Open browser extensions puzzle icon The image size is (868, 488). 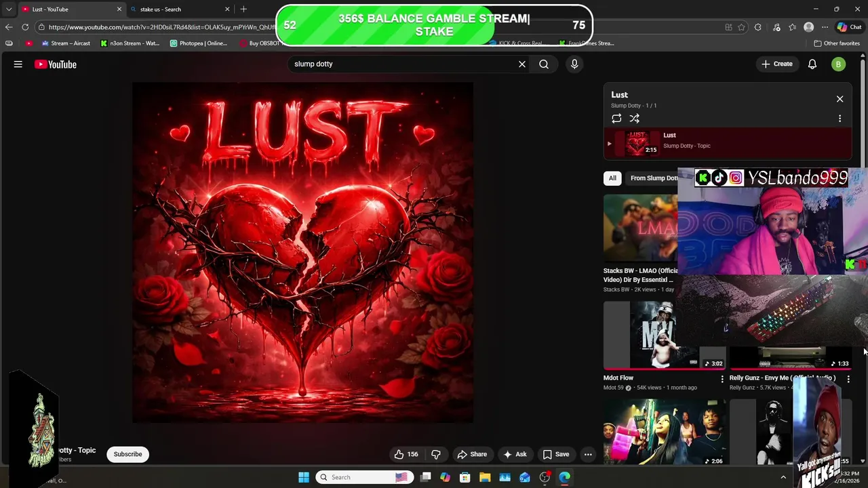[758, 27]
